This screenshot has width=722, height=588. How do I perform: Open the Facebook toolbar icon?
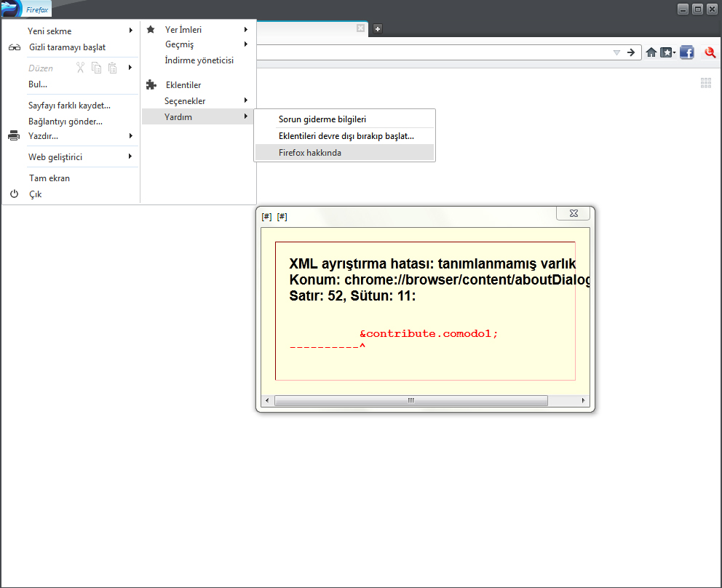point(686,52)
